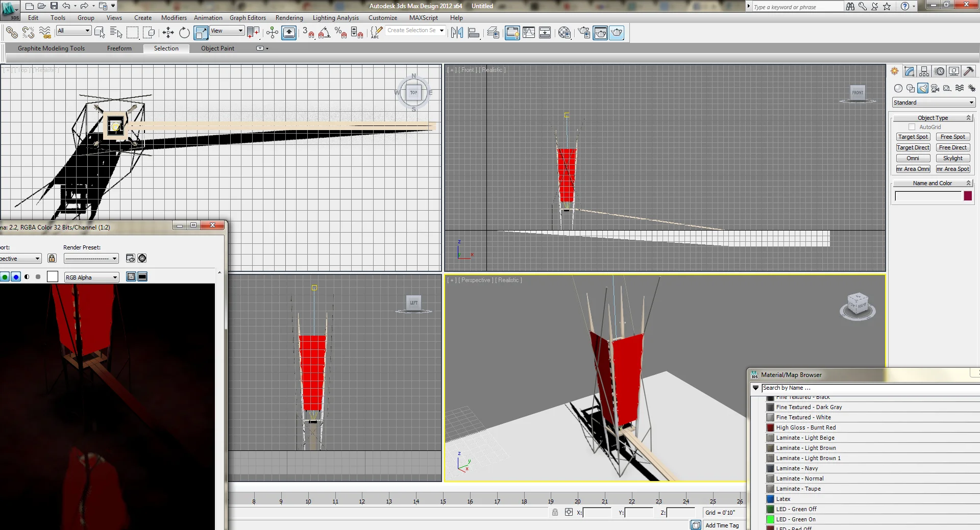Open Select by Name list tool

point(116,33)
